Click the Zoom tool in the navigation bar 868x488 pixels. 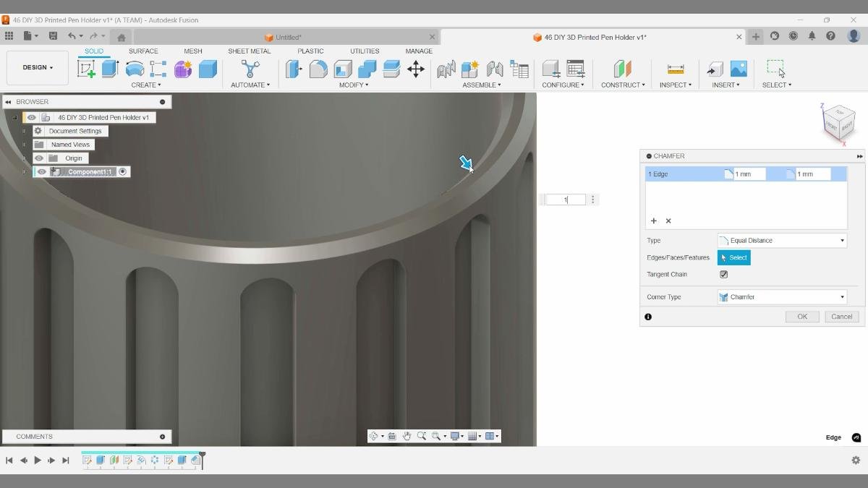422,436
